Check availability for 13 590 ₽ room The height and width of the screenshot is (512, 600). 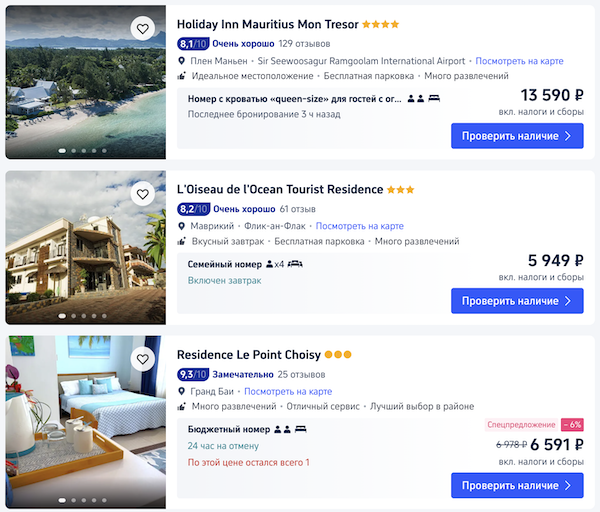(x=517, y=136)
